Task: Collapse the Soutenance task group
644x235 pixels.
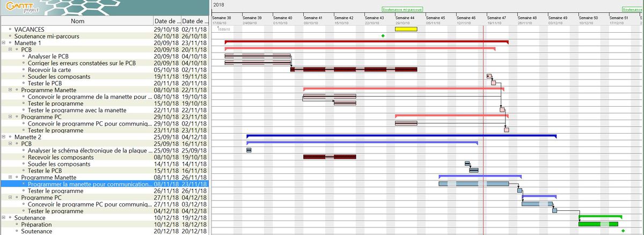Action: coord(4,218)
